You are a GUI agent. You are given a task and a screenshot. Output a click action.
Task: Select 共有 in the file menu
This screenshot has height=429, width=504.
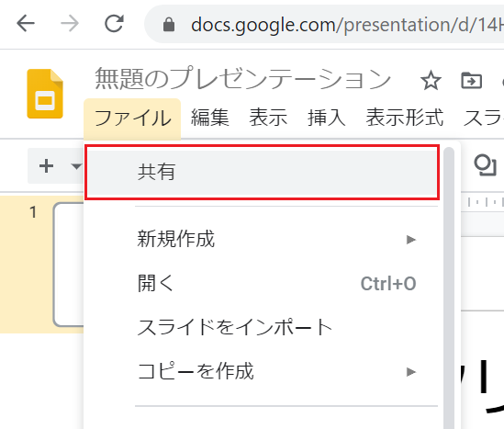[x=263, y=172]
